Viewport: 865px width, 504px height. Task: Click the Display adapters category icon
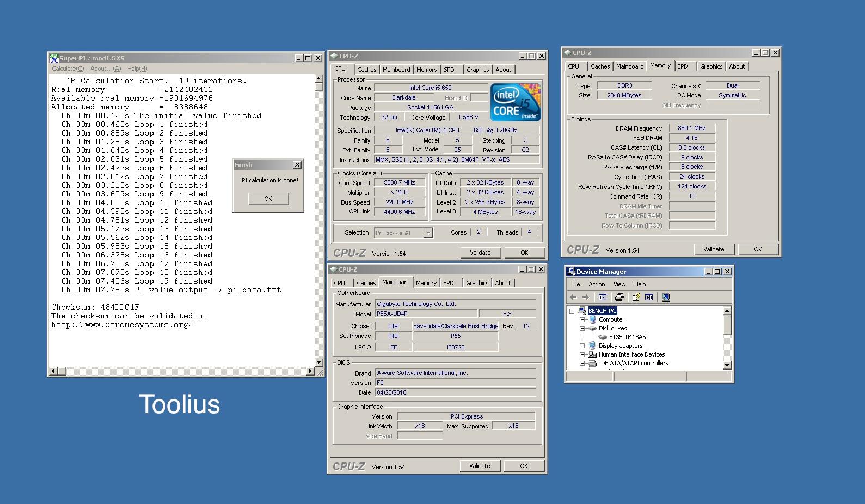(592, 346)
